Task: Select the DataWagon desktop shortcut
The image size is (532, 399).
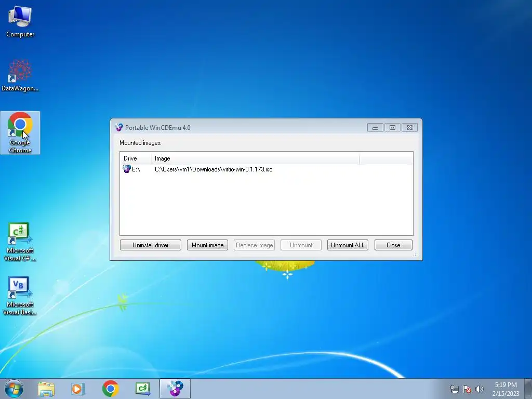Action: (20, 76)
